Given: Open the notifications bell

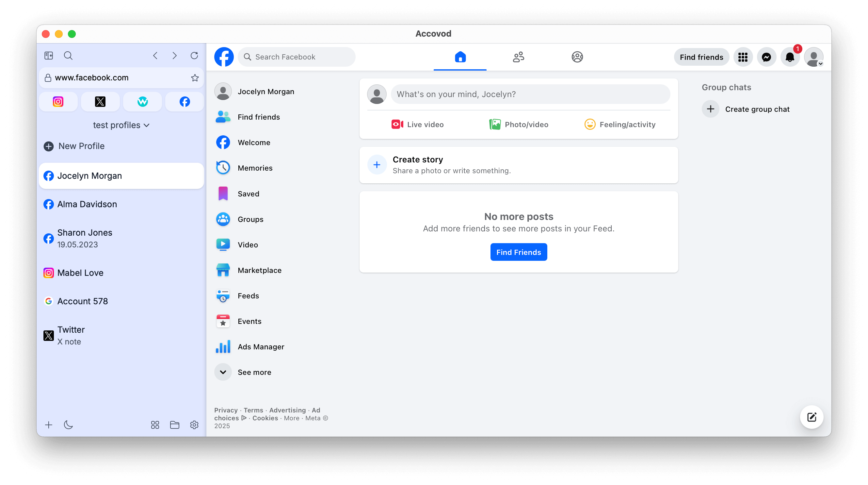Looking at the screenshot, I should click(790, 57).
